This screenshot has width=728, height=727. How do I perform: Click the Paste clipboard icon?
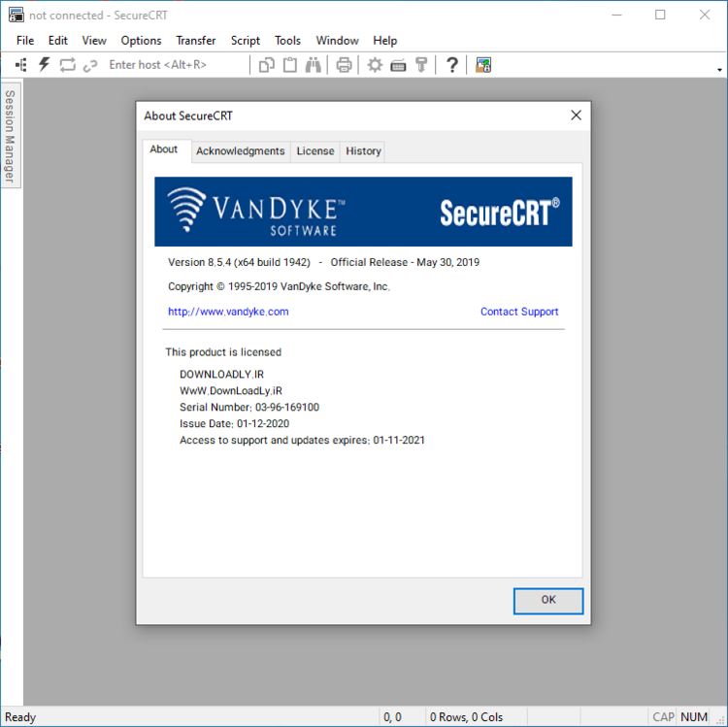click(290, 65)
